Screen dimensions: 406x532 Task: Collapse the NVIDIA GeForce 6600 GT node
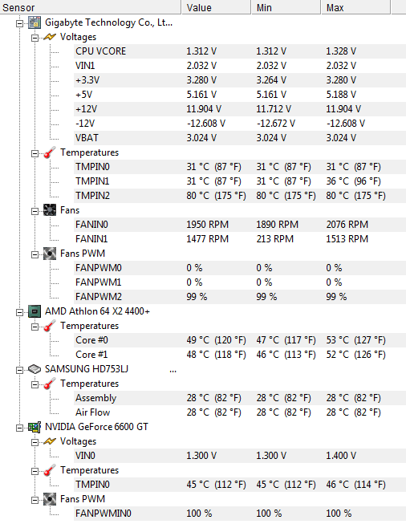(20, 428)
